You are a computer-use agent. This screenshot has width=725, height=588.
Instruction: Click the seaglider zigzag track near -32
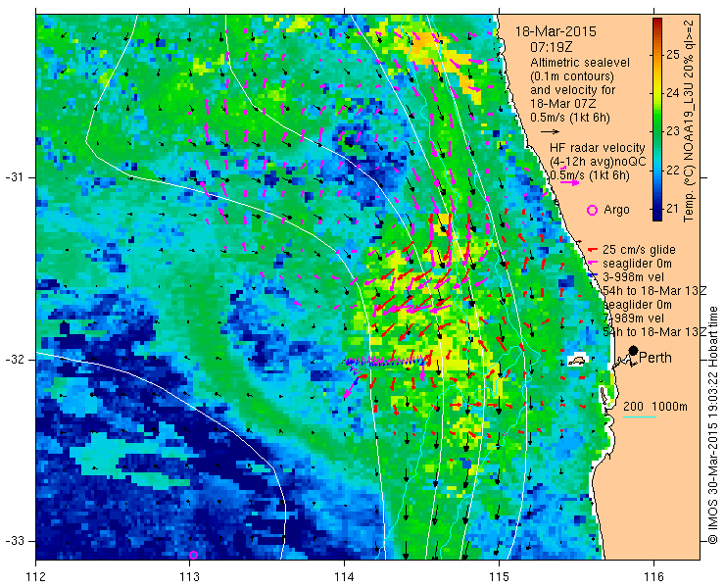[387, 361]
